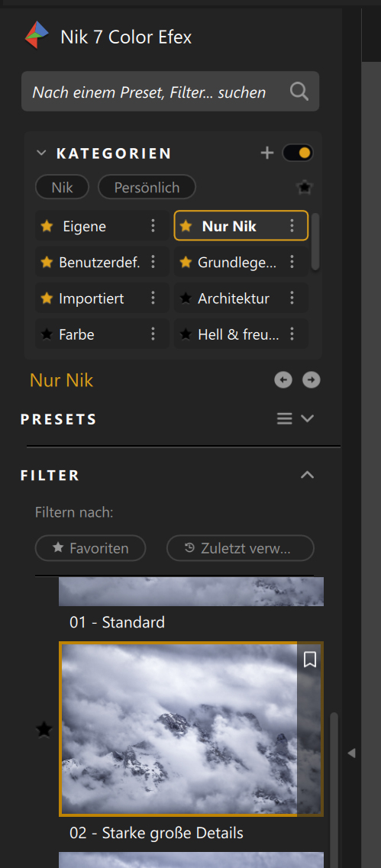Collapse the Filter section chevron
The width and height of the screenshot is (381, 868).
tap(308, 475)
